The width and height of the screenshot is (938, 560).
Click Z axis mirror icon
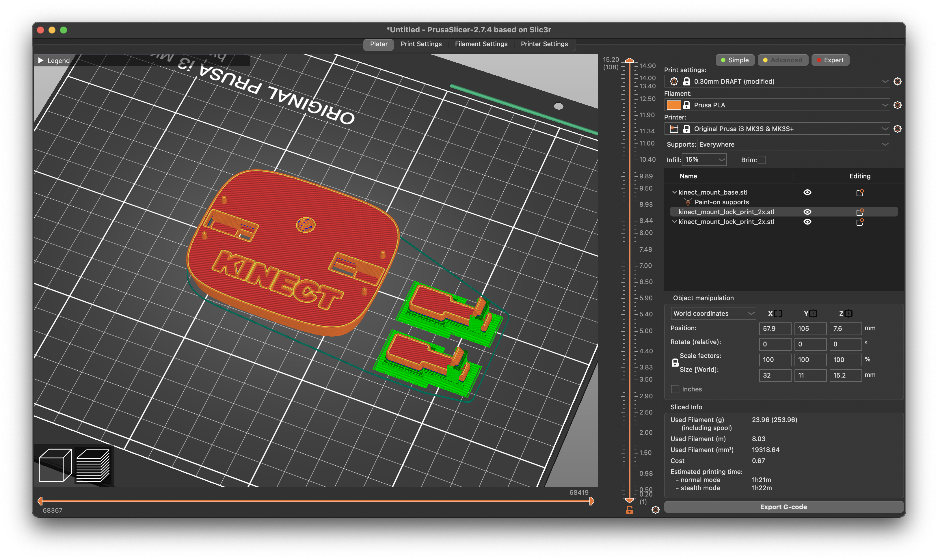tap(848, 313)
